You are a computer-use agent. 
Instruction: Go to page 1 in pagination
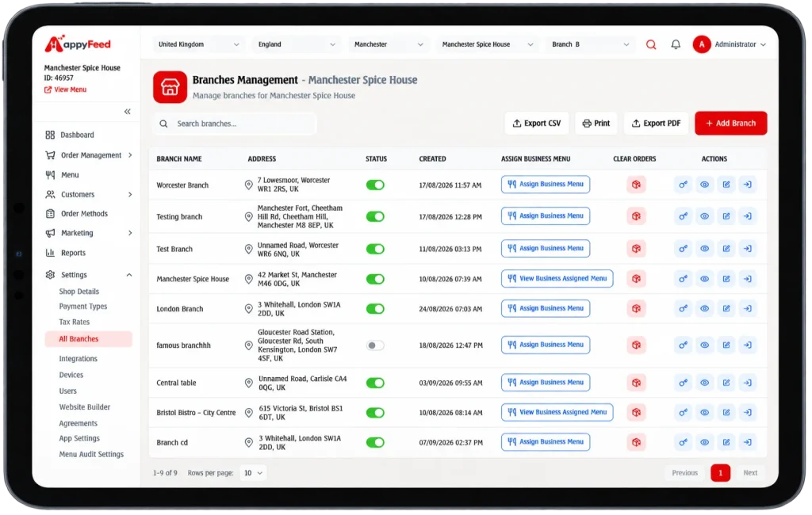(x=720, y=473)
